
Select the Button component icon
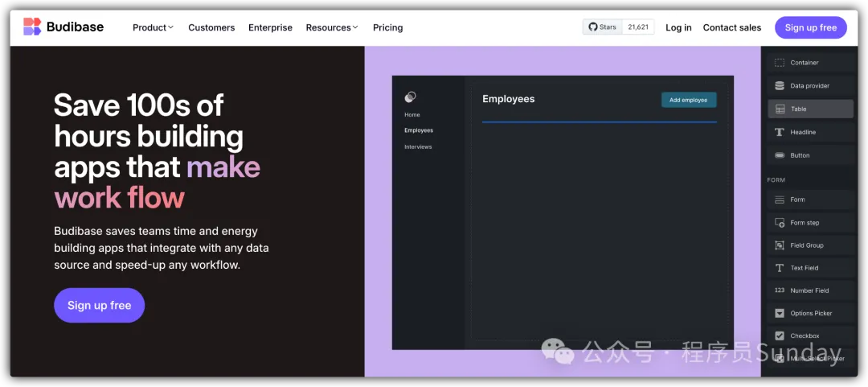pos(779,155)
